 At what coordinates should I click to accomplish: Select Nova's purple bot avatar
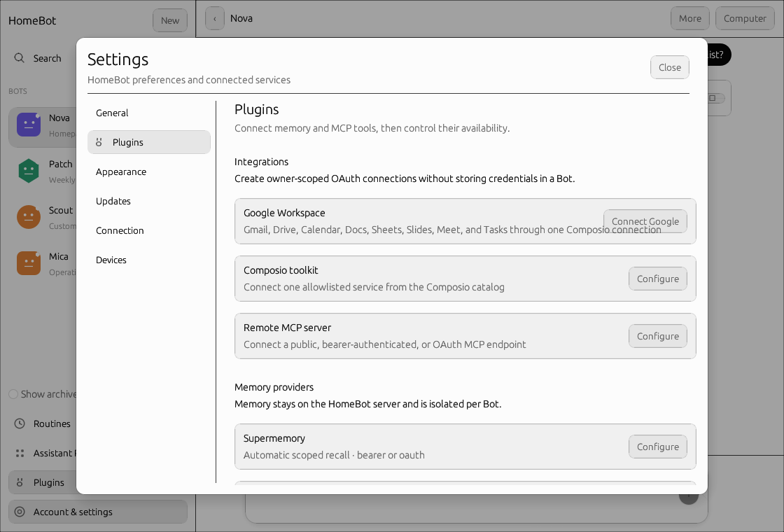29,125
